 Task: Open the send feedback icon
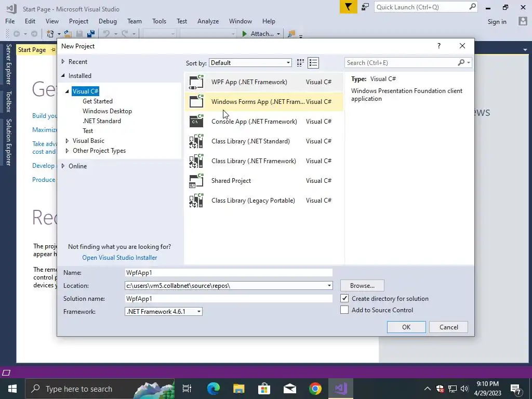coord(365,7)
